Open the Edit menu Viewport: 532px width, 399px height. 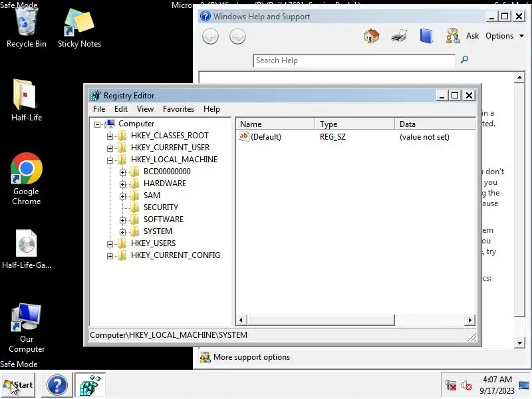121,109
